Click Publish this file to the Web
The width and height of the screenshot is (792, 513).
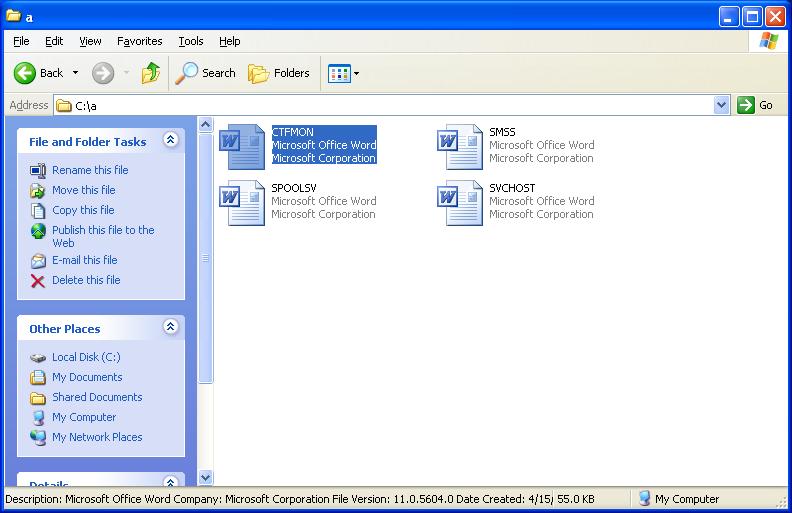(x=104, y=236)
